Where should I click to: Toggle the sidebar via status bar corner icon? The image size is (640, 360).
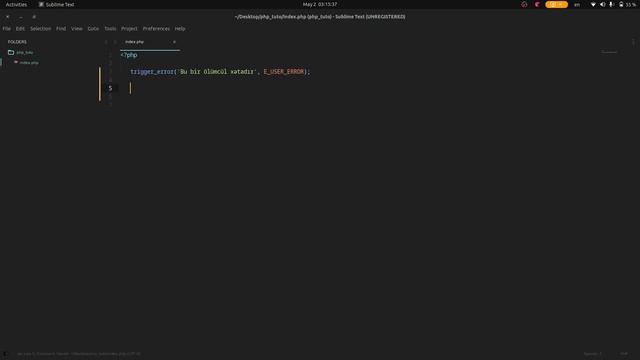[5, 354]
